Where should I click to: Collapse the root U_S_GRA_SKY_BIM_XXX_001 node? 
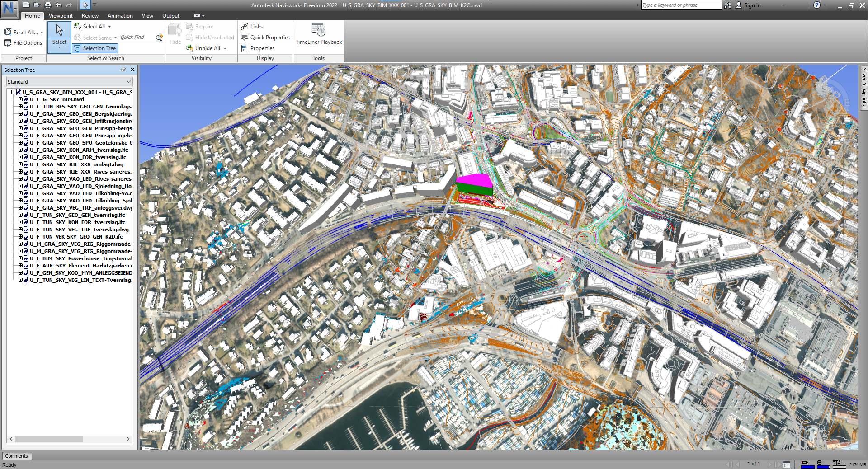[x=13, y=92]
